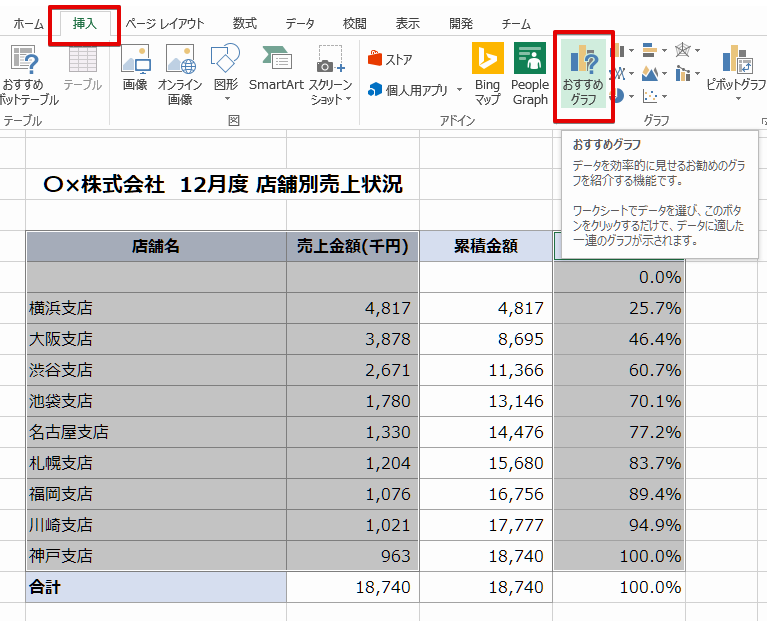
Task: Open the column chart dropdown
Action: click(x=631, y=50)
